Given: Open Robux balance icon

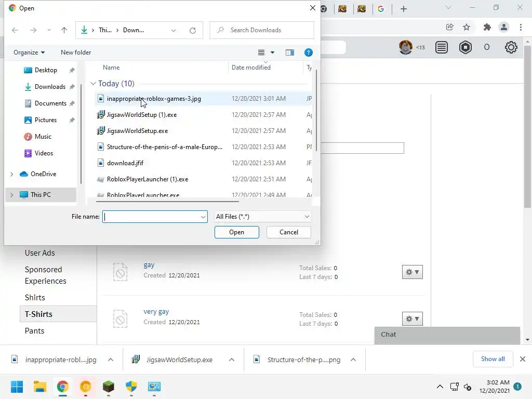Looking at the screenshot, I should pyautogui.click(x=465, y=47).
